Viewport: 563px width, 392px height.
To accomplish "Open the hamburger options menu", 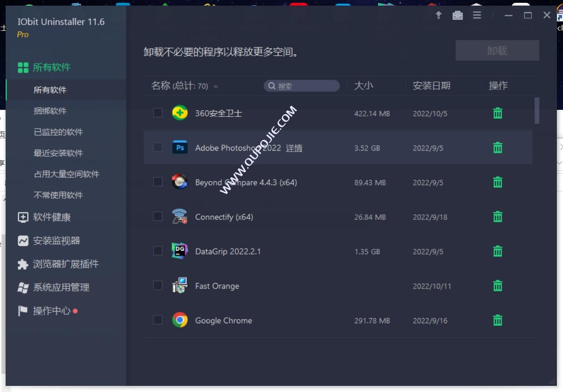I will click(477, 15).
